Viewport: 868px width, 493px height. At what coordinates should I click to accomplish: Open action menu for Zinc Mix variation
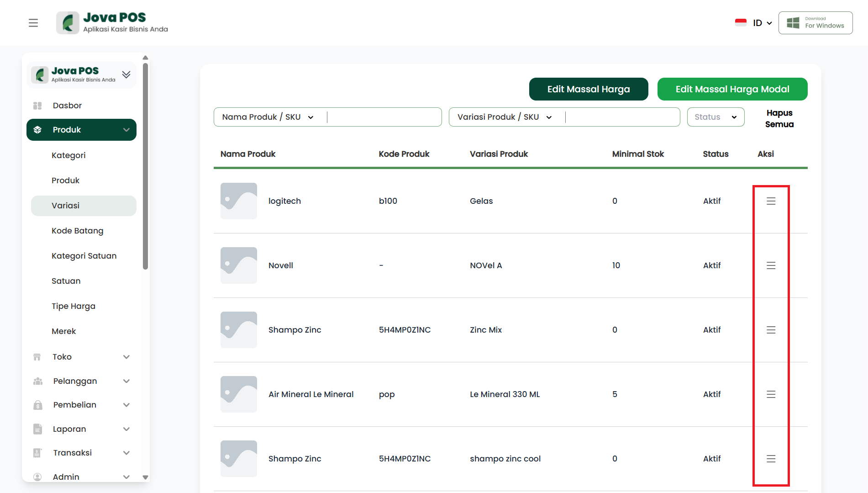pyautogui.click(x=771, y=330)
